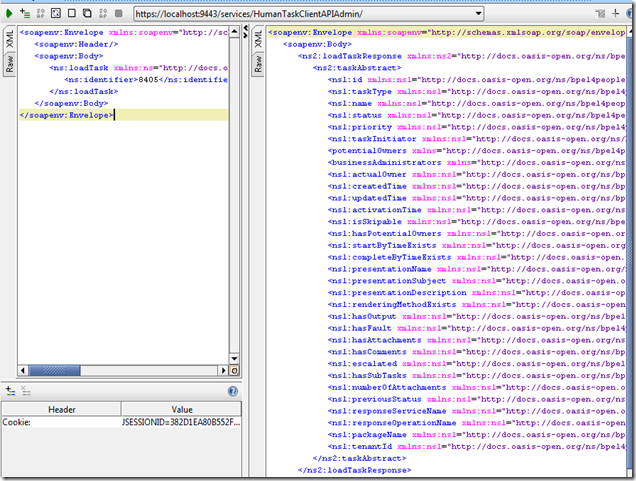Click the potentialOwners element line

[x=476, y=150]
